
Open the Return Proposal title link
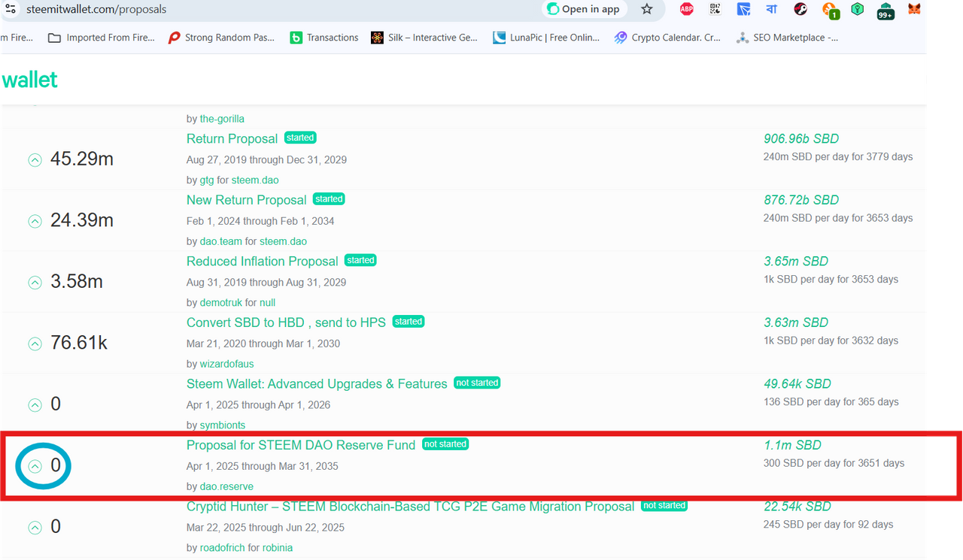(x=232, y=138)
